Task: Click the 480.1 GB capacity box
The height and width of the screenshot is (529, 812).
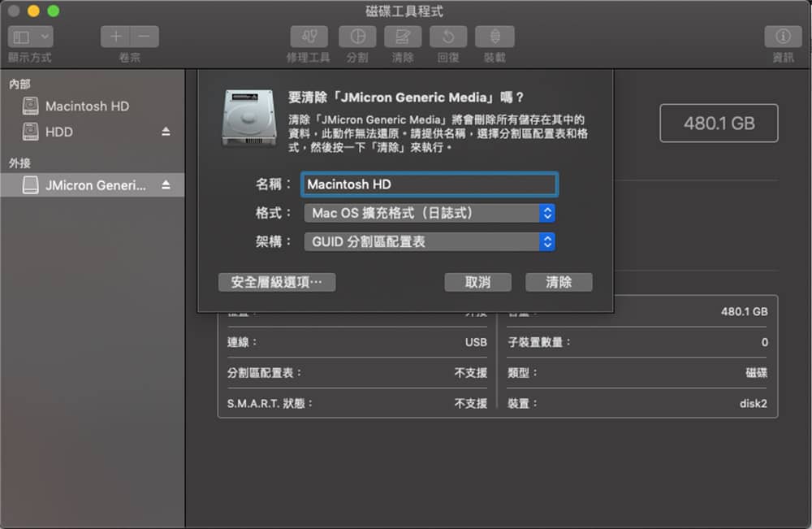Action: coord(719,124)
